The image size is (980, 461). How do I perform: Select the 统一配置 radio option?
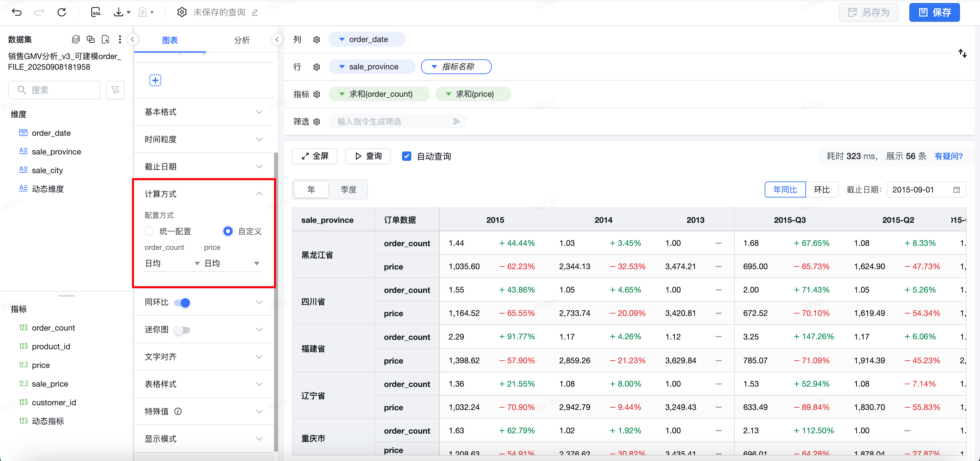coord(150,231)
